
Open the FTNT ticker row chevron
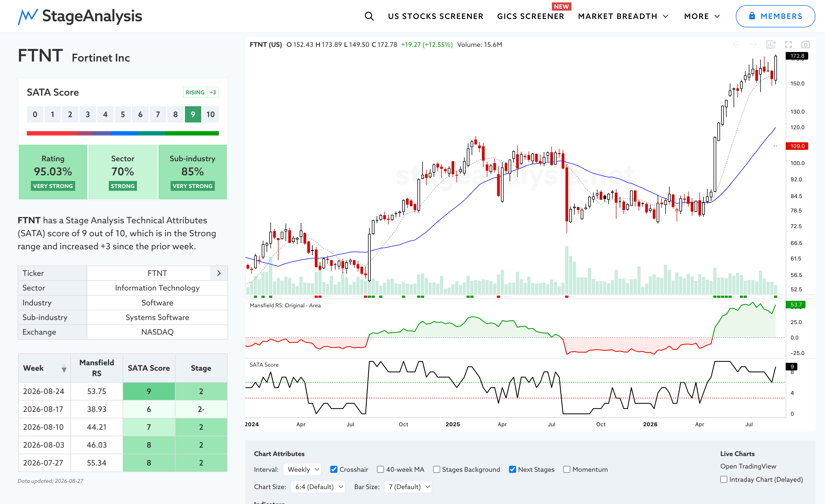click(219, 273)
